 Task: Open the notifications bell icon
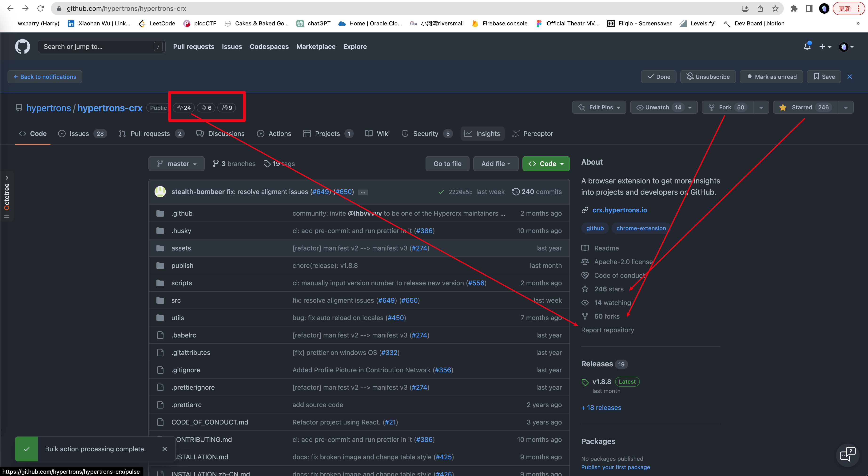tap(807, 47)
